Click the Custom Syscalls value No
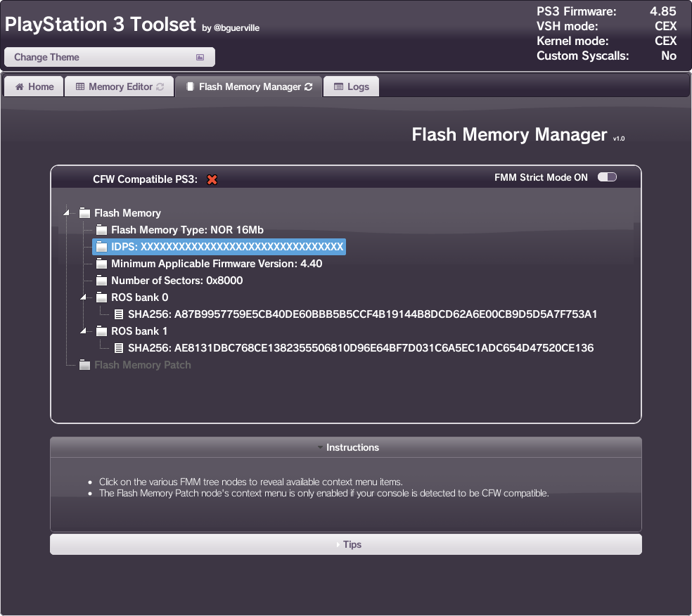The width and height of the screenshot is (692, 616). (669, 56)
